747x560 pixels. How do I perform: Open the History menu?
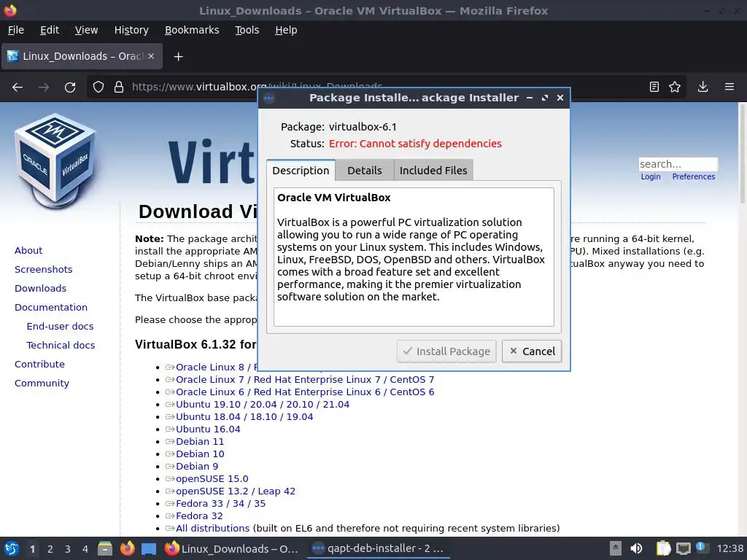131,30
